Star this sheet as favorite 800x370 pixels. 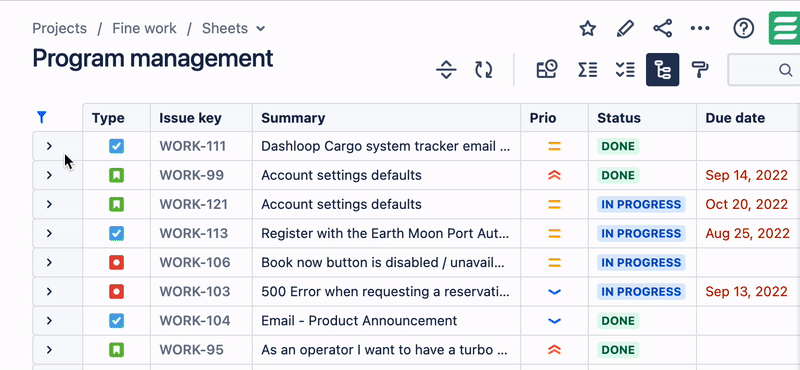coord(588,29)
